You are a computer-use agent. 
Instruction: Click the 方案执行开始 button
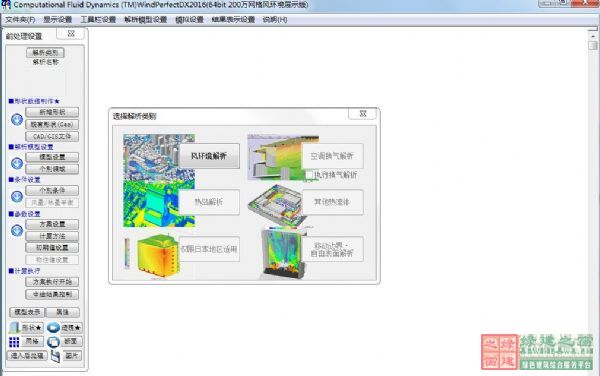tap(52, 282)
